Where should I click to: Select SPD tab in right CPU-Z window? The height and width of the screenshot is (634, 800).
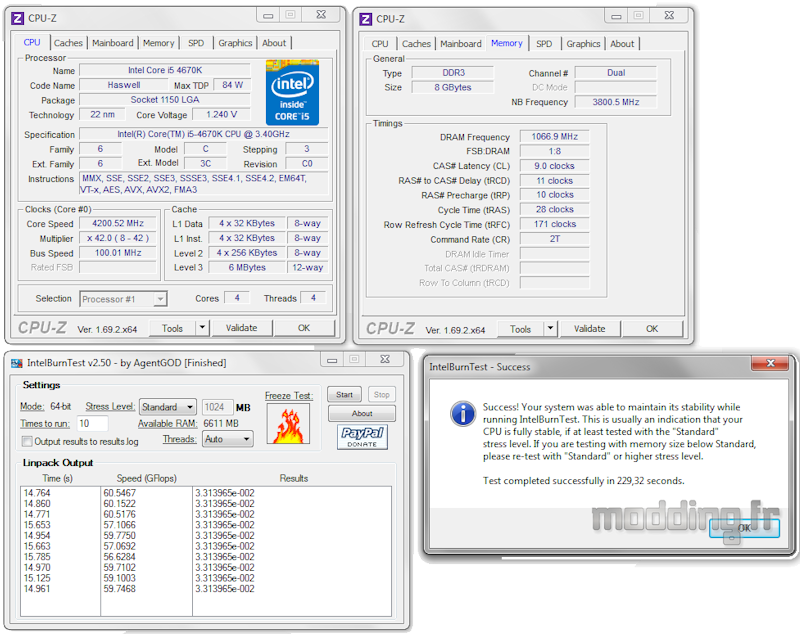544,44
